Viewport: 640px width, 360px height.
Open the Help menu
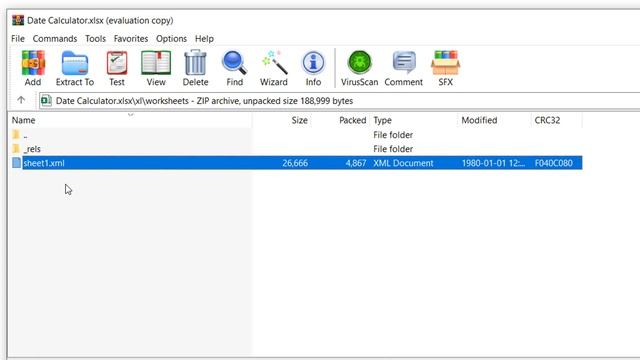(x=204, y=38)
